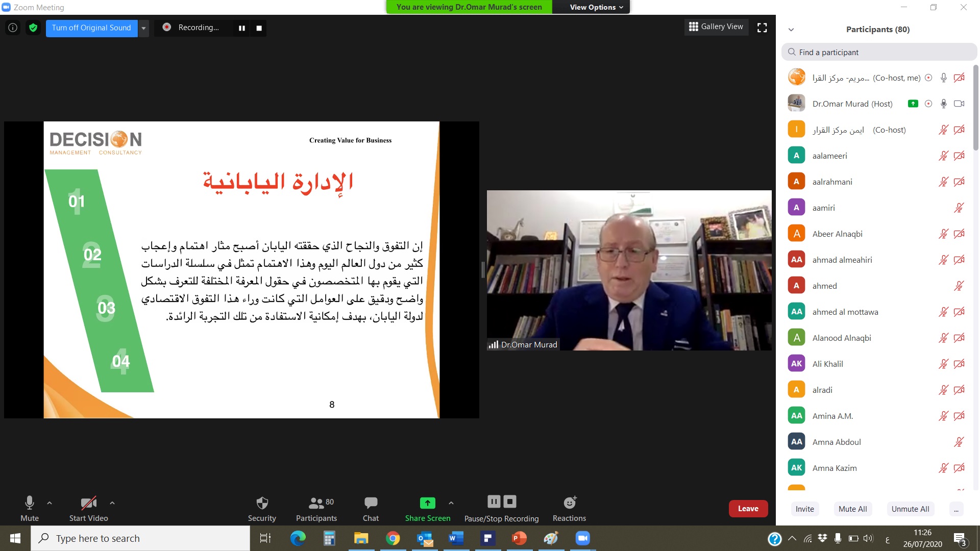Viewport: 980px width, 551px height.
Task: Stop the recording from top bar
Action: point(259,28)
